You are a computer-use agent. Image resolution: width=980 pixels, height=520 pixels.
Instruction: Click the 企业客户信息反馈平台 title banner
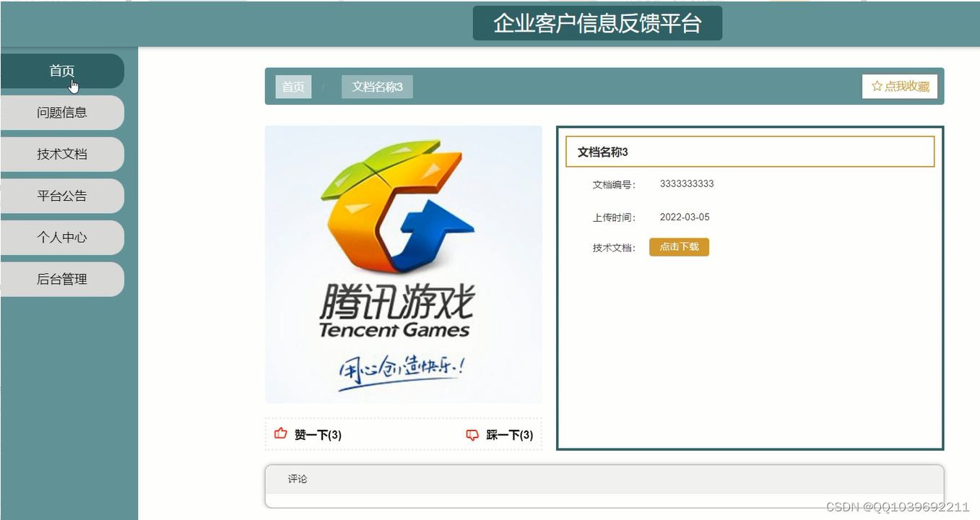tap(597, 23)
